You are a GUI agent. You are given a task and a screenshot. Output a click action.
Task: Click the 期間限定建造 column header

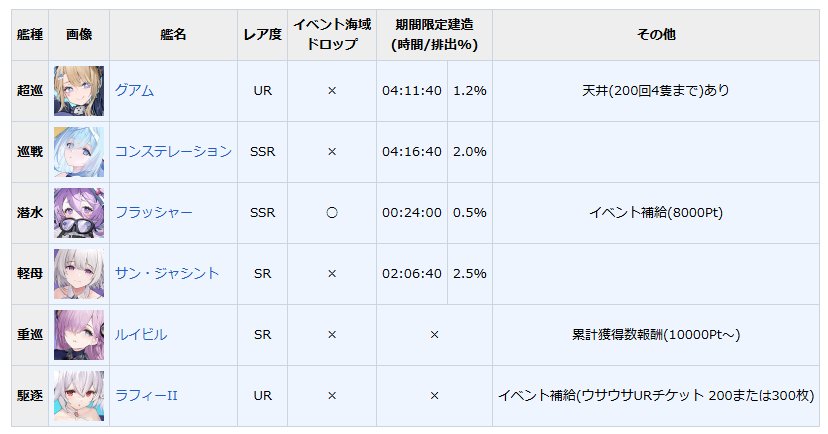pos(434,35)
